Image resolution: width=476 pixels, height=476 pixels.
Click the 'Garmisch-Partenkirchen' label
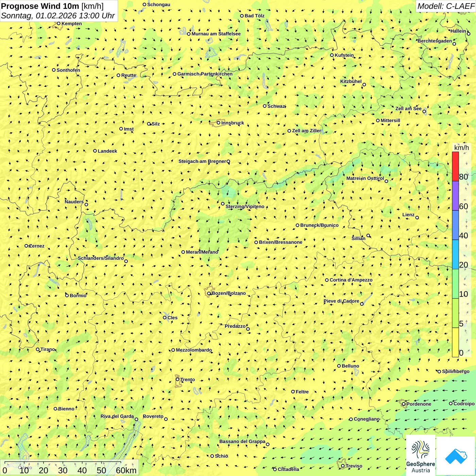(205, 74)
